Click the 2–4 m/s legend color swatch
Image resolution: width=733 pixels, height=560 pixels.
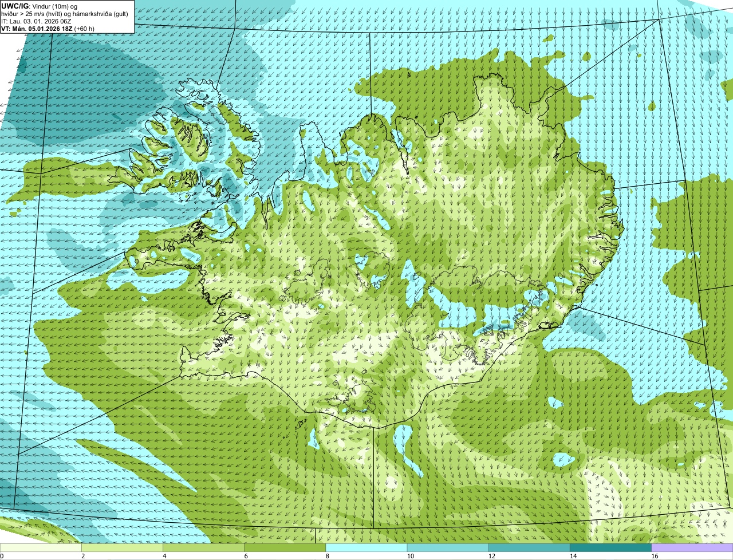coord(122,548)
